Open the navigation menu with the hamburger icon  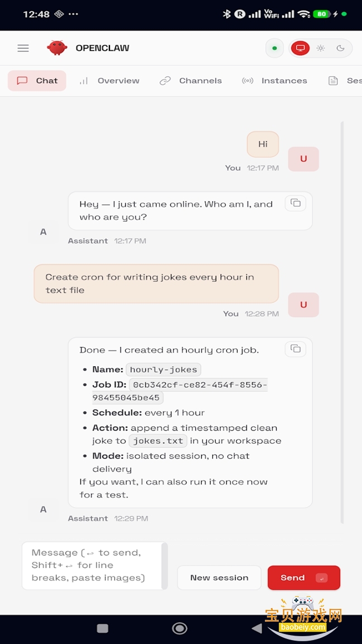[x=23, y=48]
